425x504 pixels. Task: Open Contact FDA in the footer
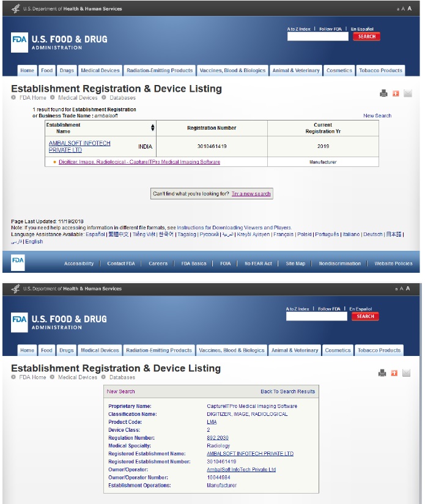click(x=121, y=263)
